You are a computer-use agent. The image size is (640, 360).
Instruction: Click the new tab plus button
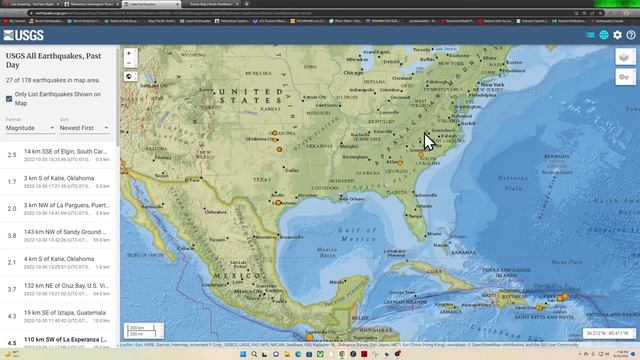(247, 4)
